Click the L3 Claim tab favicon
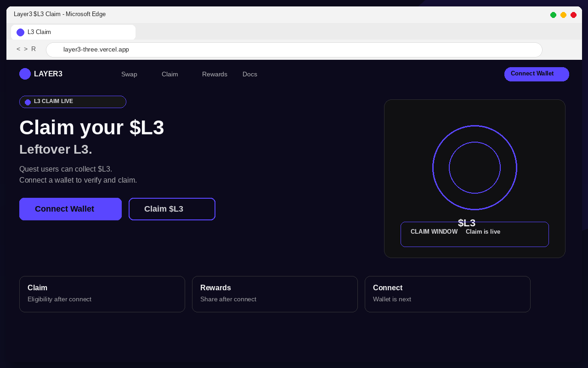Viewport: 588px width, 368px height. [20, 32]
